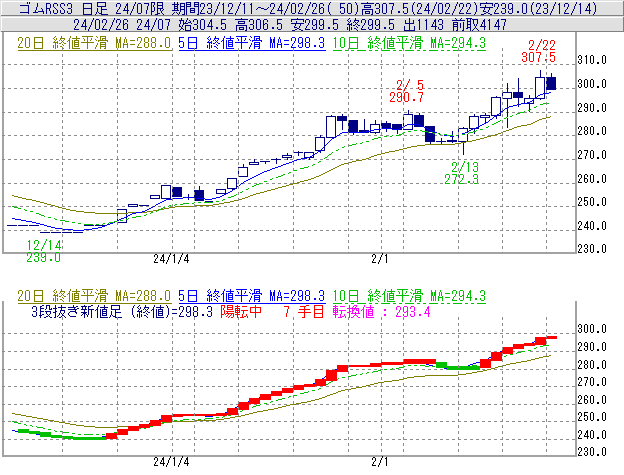Click the 高307.5(24/02/22) header value
This screenshot has height=475, width=624.
[419, 8]
